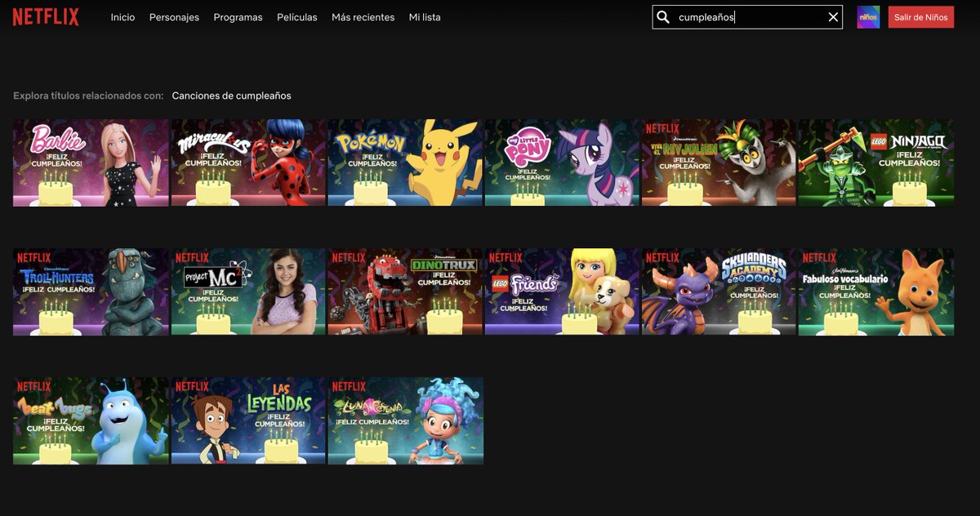Open the Fabuloso vocabulario birthday title

click(875, 292)
